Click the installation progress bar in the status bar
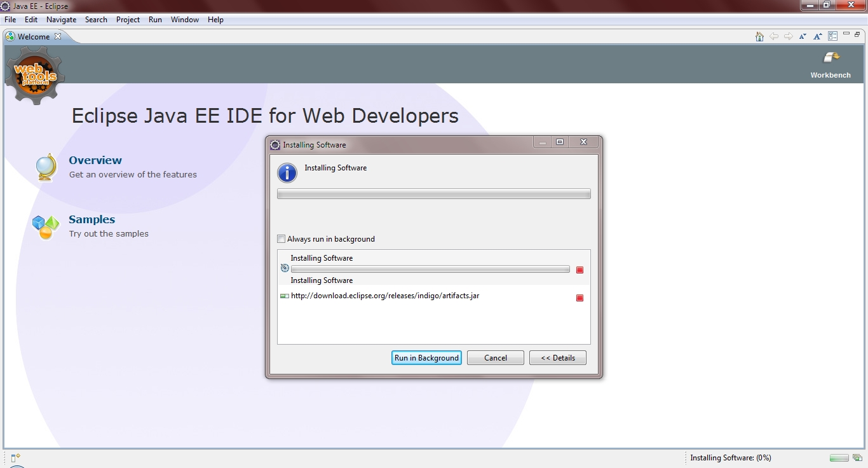The image size is (868, 468). [x=839, y=457]
